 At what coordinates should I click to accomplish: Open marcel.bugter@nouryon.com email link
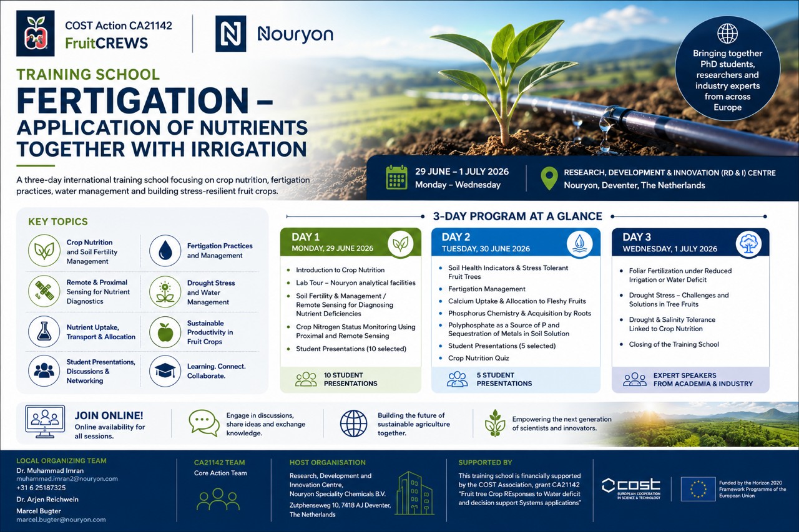[x=61, y=520]
